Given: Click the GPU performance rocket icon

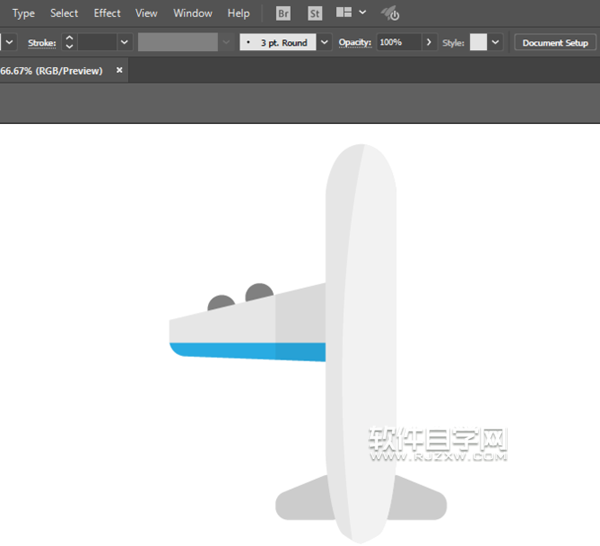Looking at the screenshot, I should [x=391, y=14].
